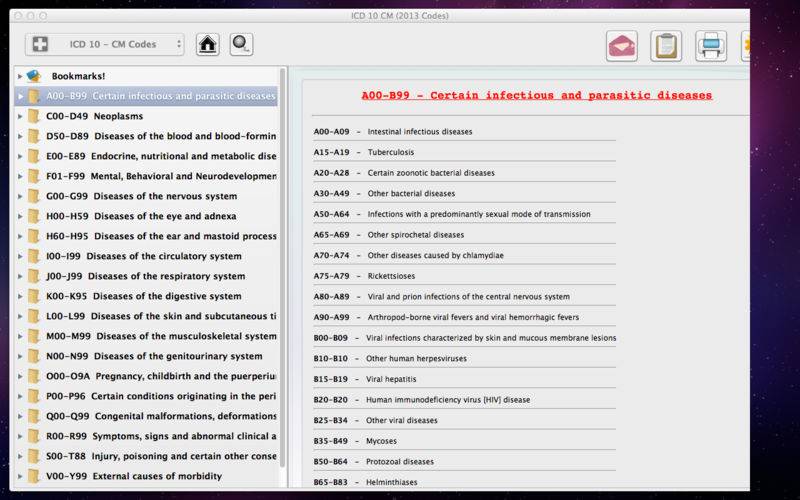This screenshot has width=800, height=500.
Task: Expand E00-E89 Endocrine arrow
Action: pyautogui.click(x=20, y=156)
